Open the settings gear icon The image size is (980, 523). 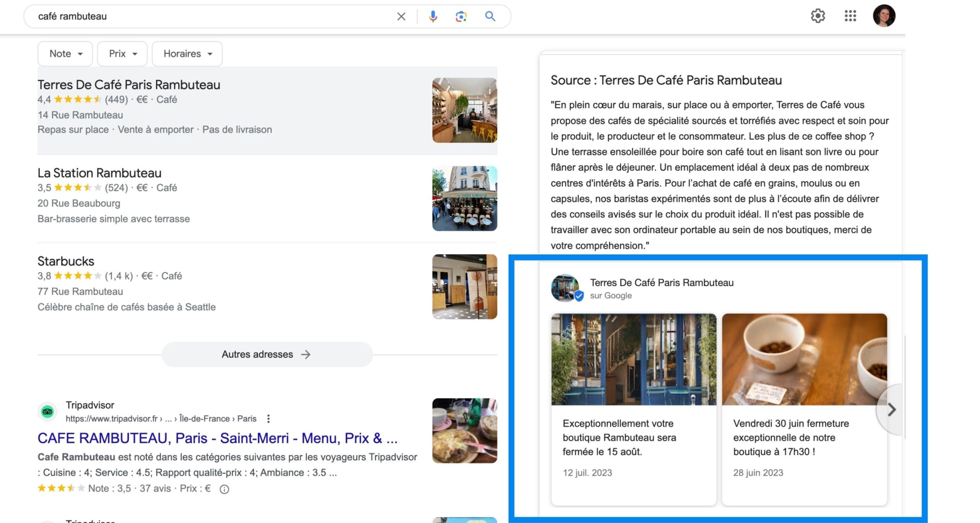[818, 16]
